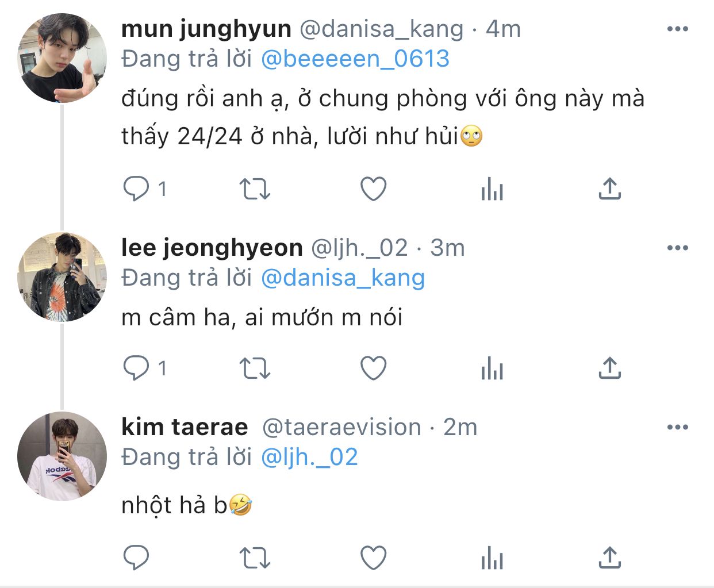Like lee jeonghyeon's tweet

373,368
